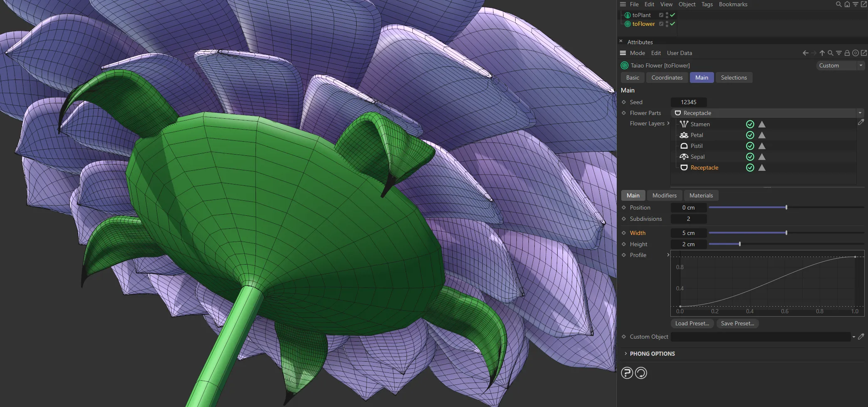The height and width of the screenshot is (407, 868).
Task: Disable the Stamen layer checkmark
Action: 750,124
